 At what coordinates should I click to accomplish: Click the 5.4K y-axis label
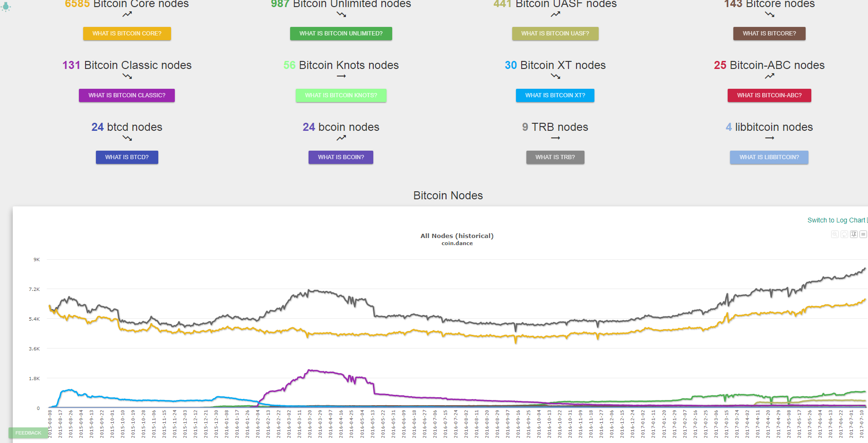coord(34,319)
